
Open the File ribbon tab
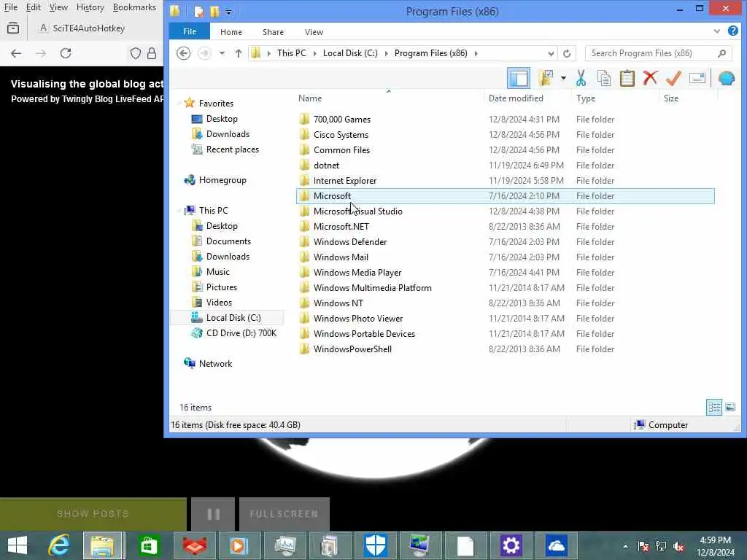189,31
